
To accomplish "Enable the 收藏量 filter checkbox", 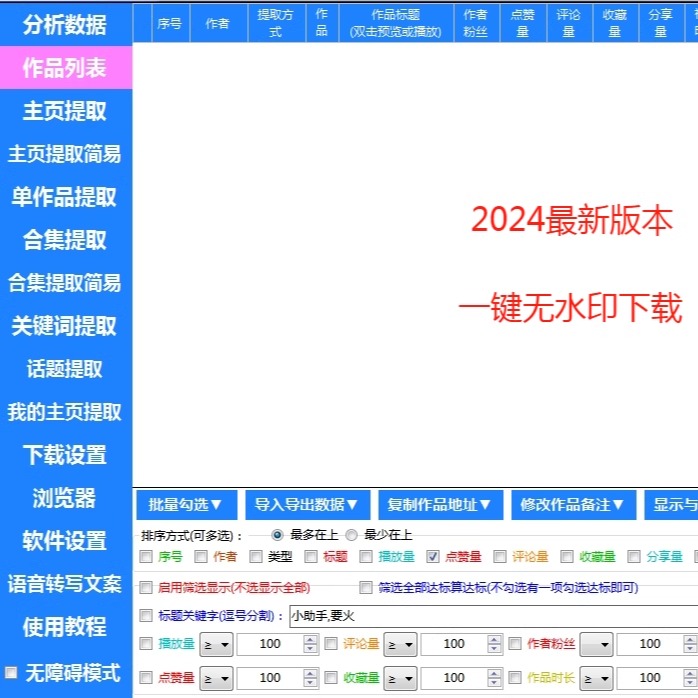I will pos(331,678).
